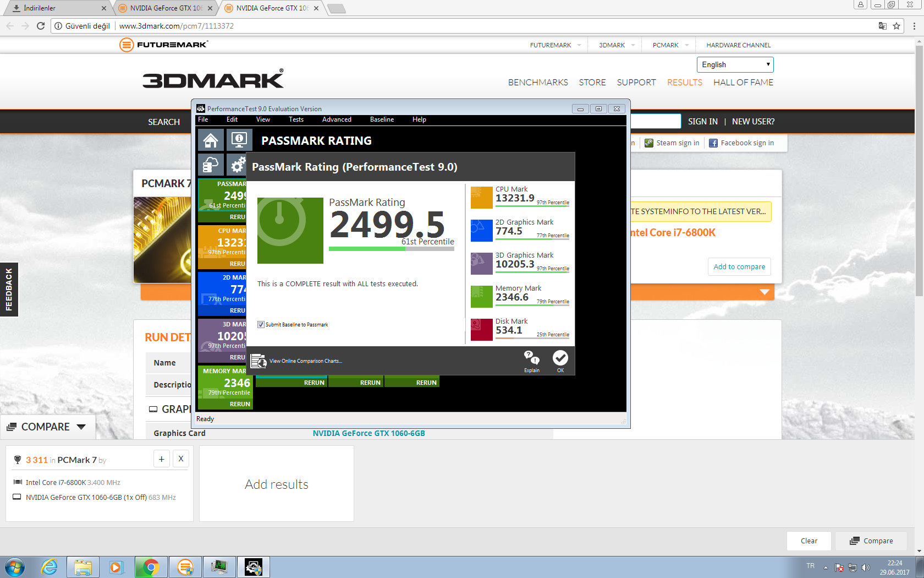Open HALL OF FAME navigation link
This screenshot has height=578, width=924.
tap(743, 83)
